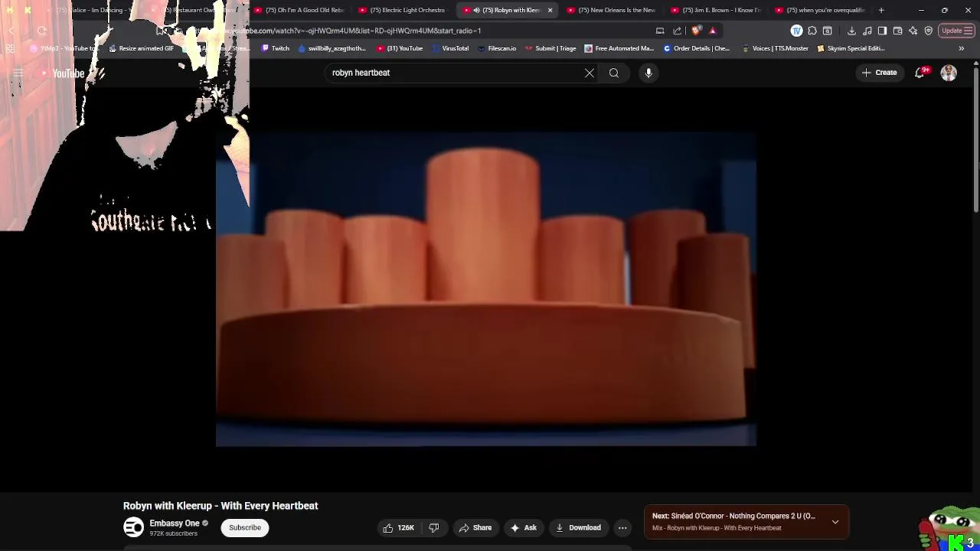Toggle the browser sidebar panel icon
Screen dimensions: 980x551
(x=882, y=31)
